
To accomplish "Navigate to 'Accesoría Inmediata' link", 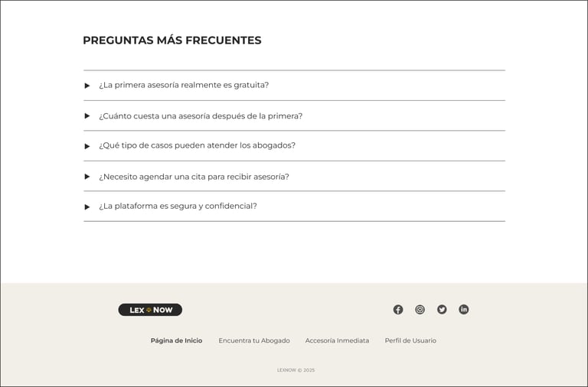I will pos(337,340).
